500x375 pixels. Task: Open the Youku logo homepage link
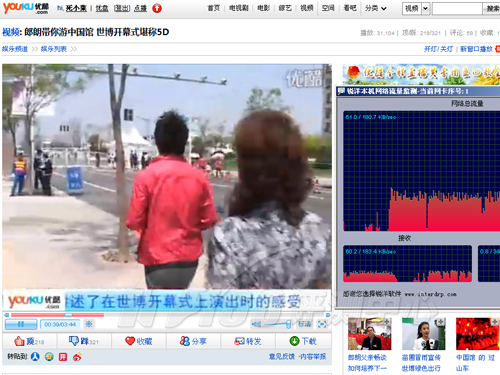(26, 8)
